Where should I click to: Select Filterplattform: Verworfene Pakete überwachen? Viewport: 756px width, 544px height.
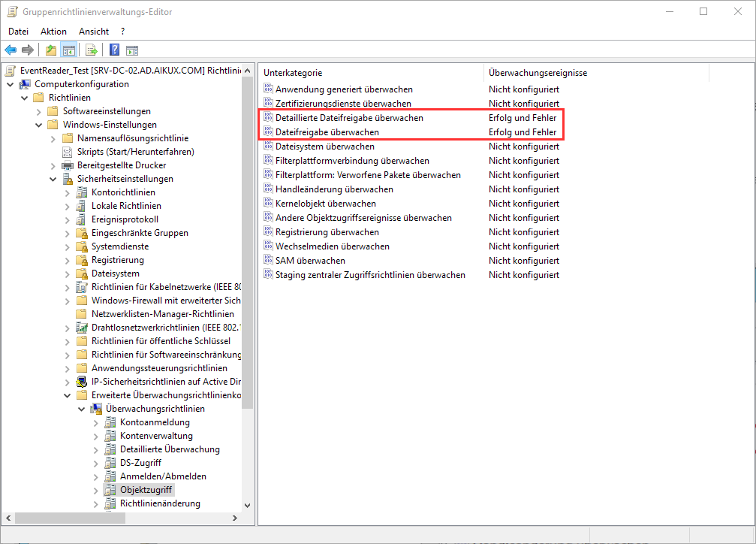368,174
